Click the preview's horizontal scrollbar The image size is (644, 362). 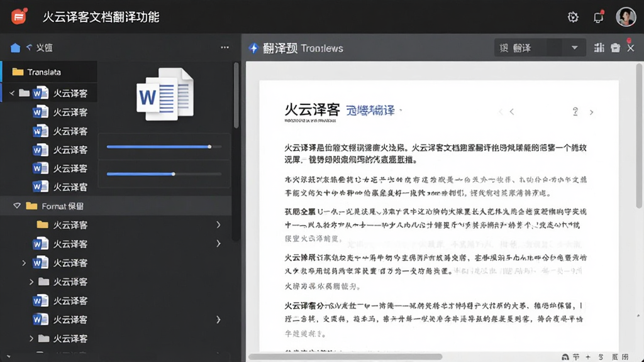pos(345,357)
